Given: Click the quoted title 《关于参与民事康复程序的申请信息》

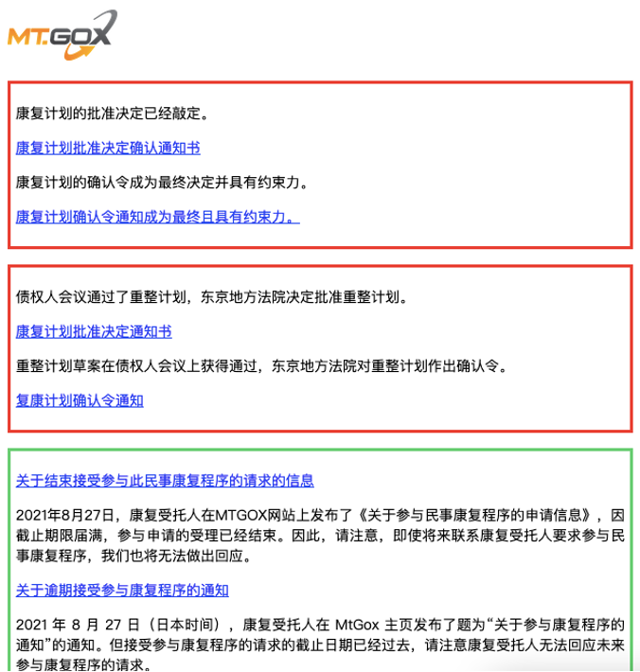Looking at the screenshot, I should (475, 515).
